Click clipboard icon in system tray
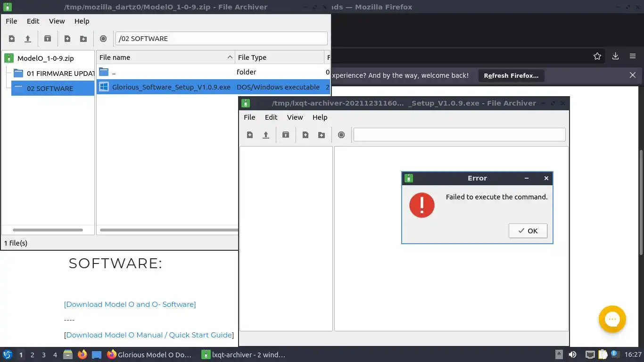644x362 pixels. (603, 354)
